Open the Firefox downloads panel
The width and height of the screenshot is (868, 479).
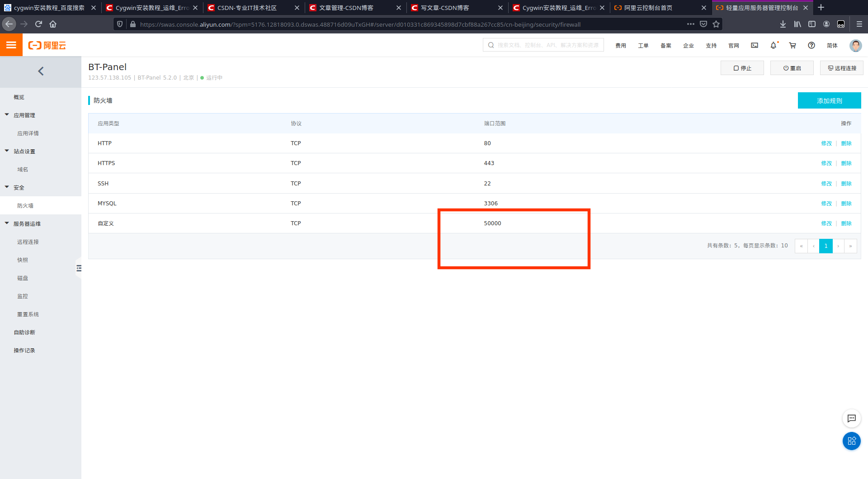pos(783,24)
